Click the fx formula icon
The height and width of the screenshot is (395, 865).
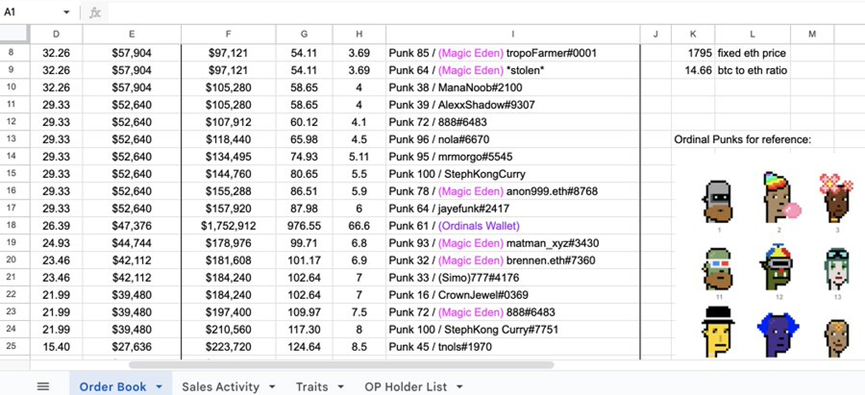pyautogui.click(x=95, y=13)
